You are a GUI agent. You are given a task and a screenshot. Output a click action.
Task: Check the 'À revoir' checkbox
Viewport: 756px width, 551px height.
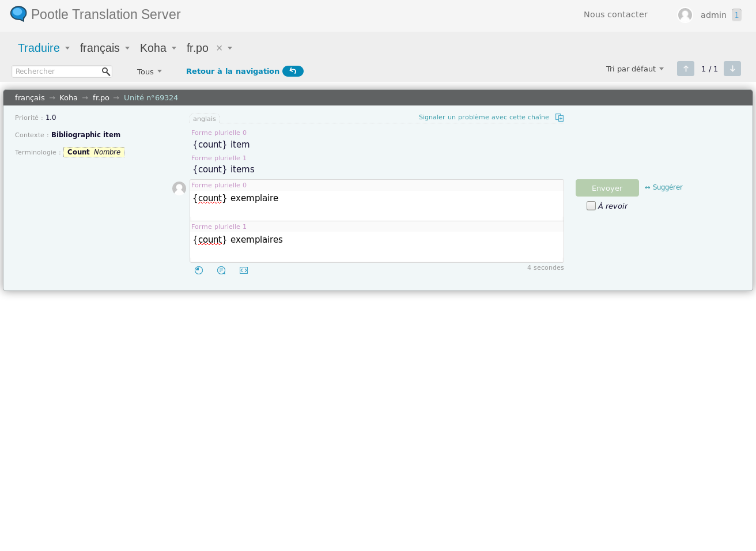(591, 206)
